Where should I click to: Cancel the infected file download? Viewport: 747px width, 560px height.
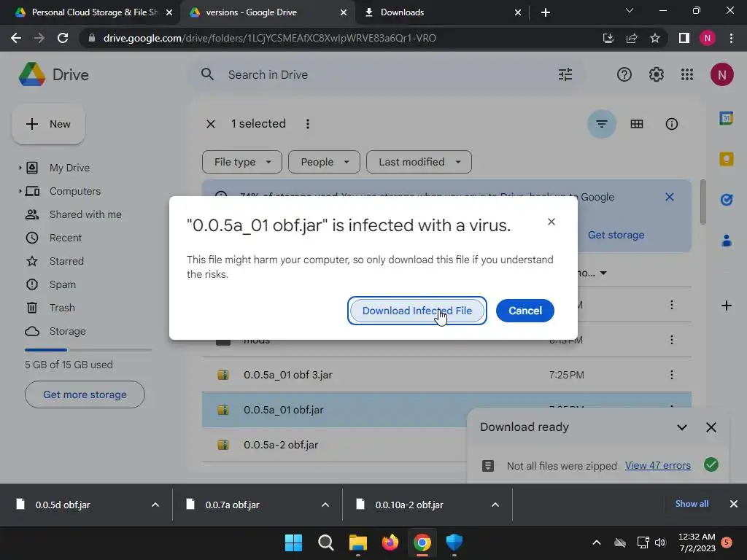pos(525,311)
